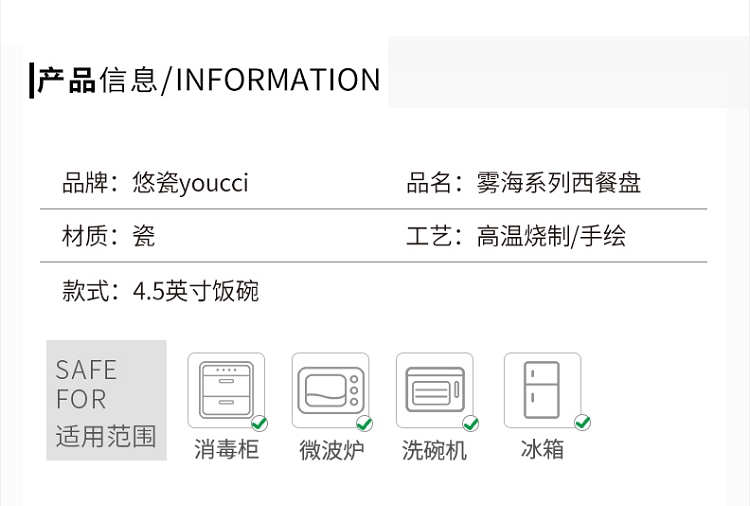Click product name 雾海系列西餐盘
The height and width of the screenshot is (506, 750).
[x=558, y=183]
